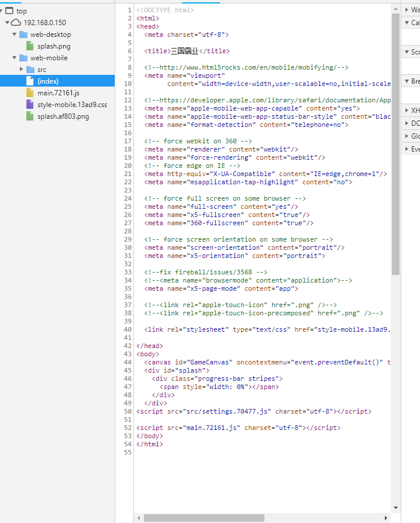Image resolution: width=420 pixels, height=523 pixels.
Task: Click the "msapplication-tap-highlight" meta text
Action: tap(243, 182)
